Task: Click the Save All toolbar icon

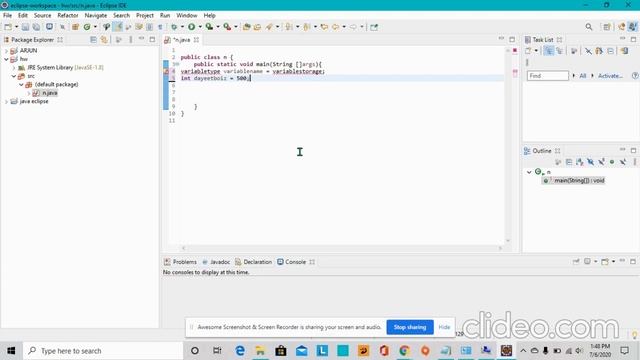Action: [x=36, y=27]
